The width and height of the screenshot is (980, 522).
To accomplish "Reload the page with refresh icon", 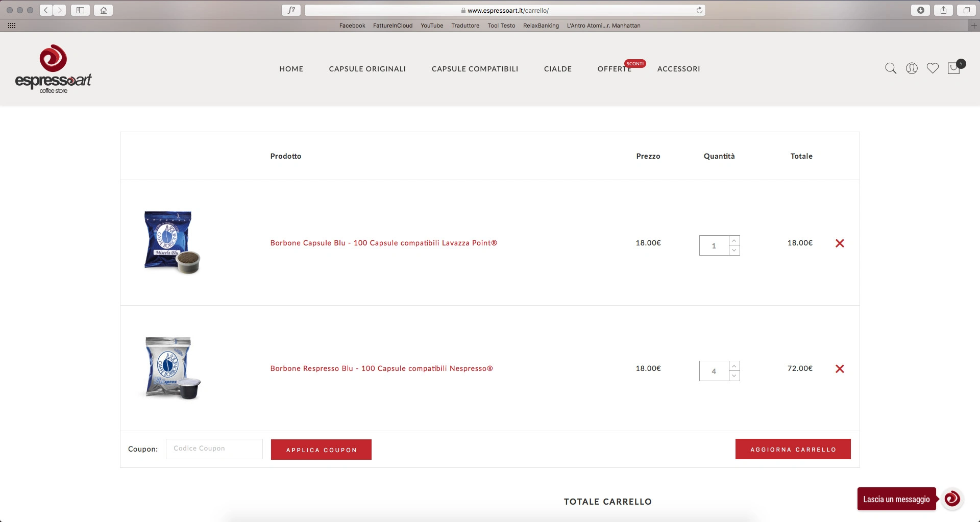I will pos(699,10).
